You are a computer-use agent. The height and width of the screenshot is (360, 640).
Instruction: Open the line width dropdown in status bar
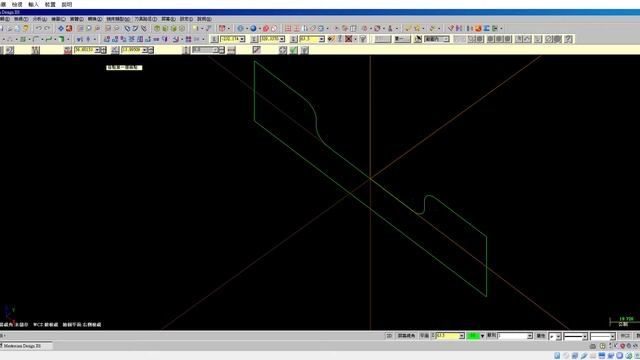pos(613,336)
